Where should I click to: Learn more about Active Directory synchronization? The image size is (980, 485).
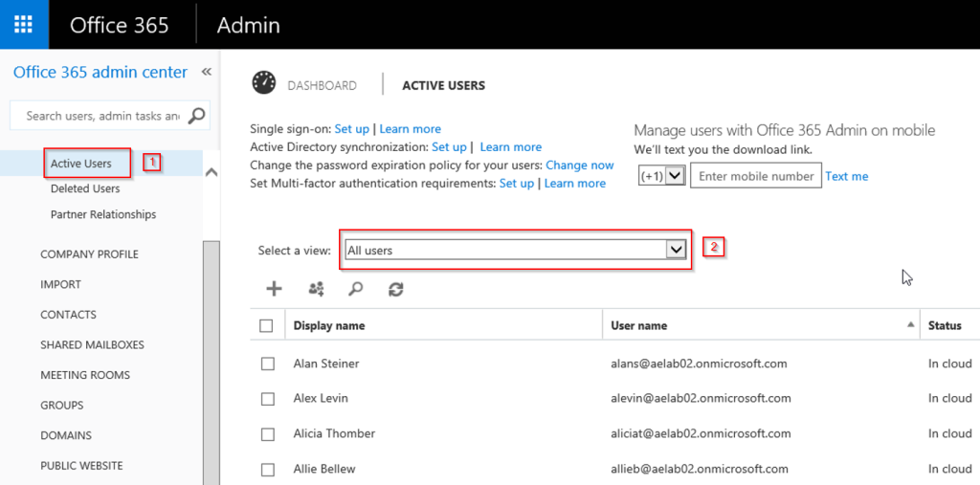511,147
